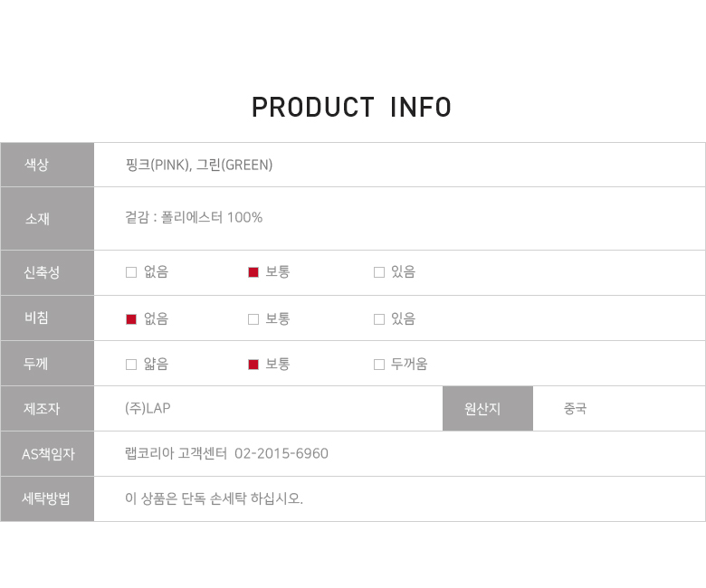Viewport: 706px width, 588px height.
Task: Click the customer center number 02-2015-6960
Action: click(281, 453)
